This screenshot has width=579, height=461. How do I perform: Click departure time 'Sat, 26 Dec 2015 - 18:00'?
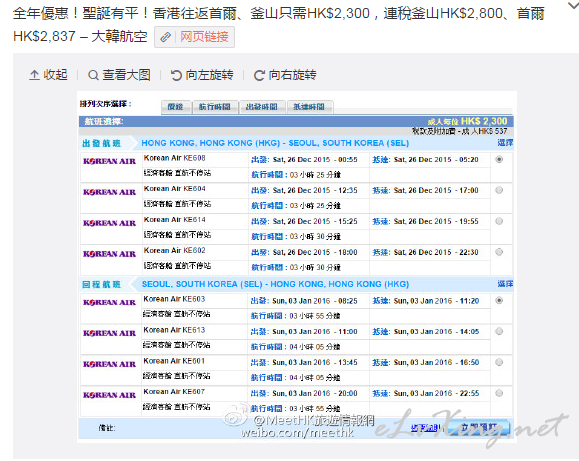pos(315,252)
